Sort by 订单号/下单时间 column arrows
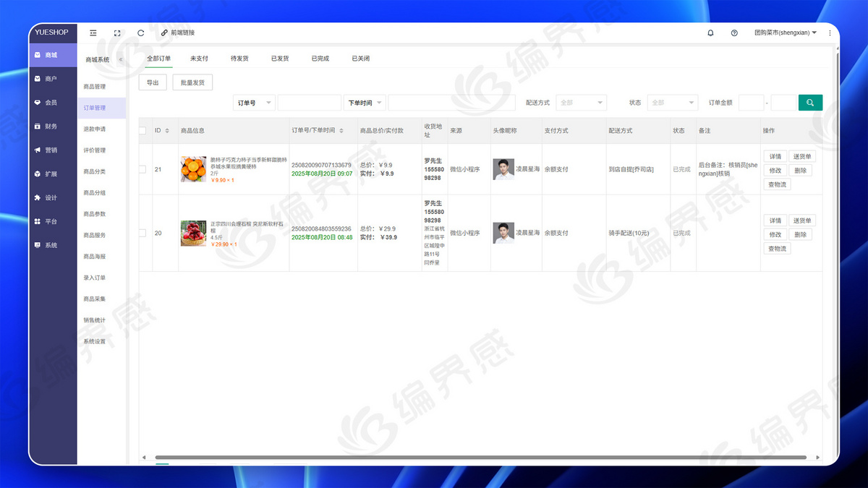The image size is (868, 488). (x=341, y=131)
